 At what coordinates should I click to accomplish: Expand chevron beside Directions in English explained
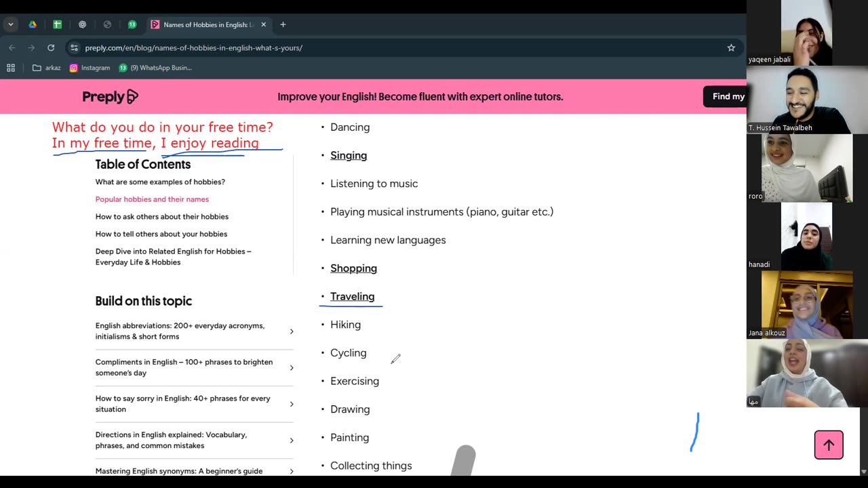click(292, 441)
